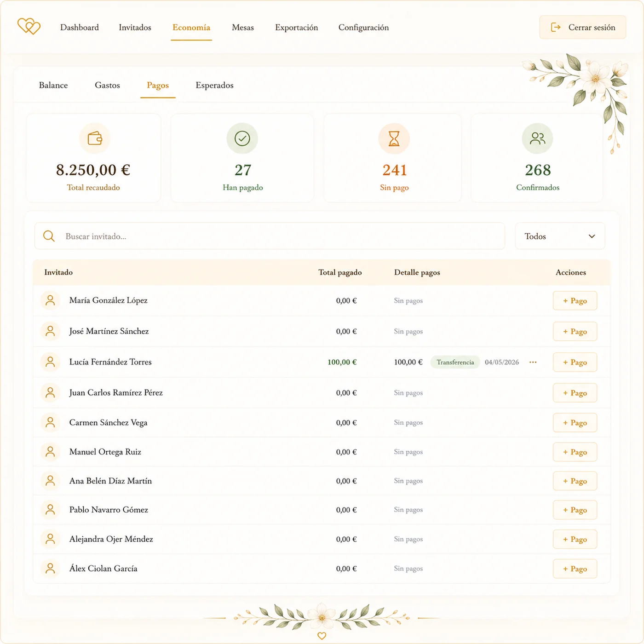Click Manuel Ortega Ruiz's avatar icon
Screen dimensions: 644x644
pos(51,452)
